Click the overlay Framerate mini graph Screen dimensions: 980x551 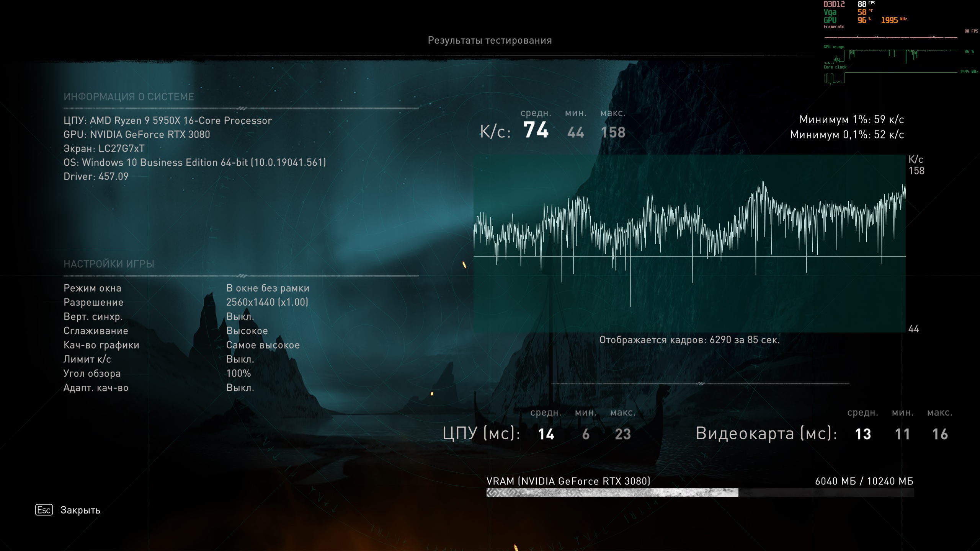(890, 37)
